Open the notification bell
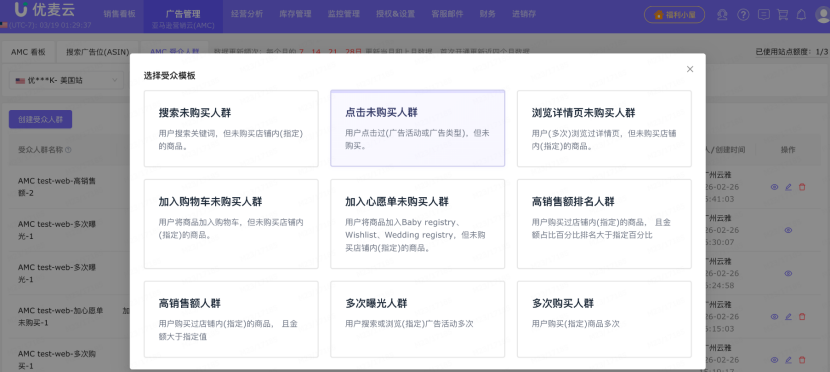The width and height of the screenshot is (830, 372). [802, 14]
